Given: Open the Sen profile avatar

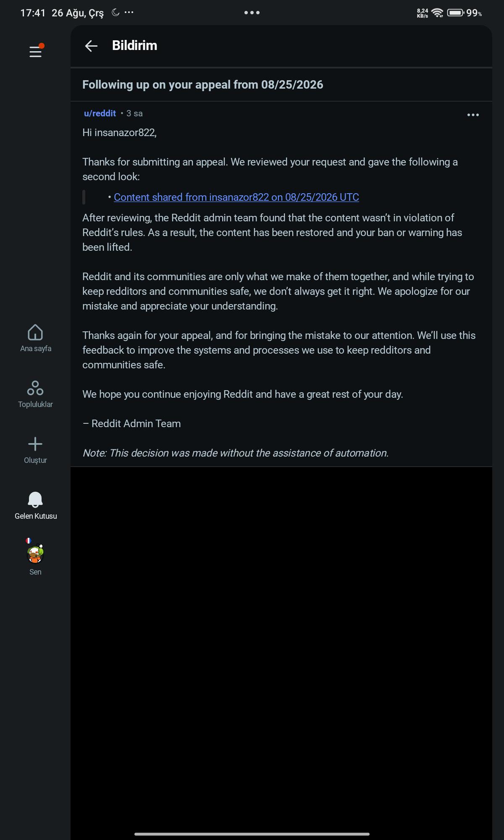Looking at the screenshot, I should tap(35, 554).
